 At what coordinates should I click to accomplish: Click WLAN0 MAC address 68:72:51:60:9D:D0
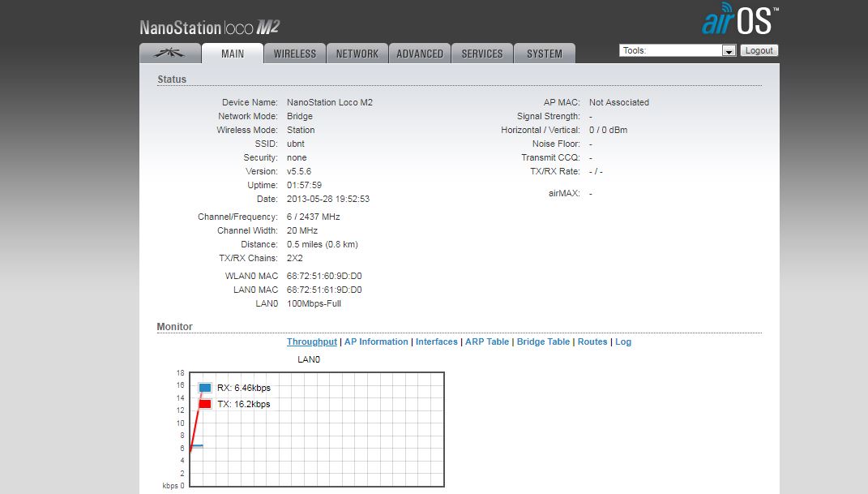[324, 277]
